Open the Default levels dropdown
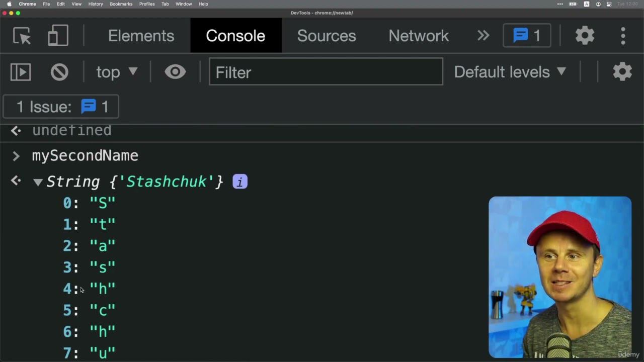The height and width of the screenshot is (362, 644). click(510, 72)
